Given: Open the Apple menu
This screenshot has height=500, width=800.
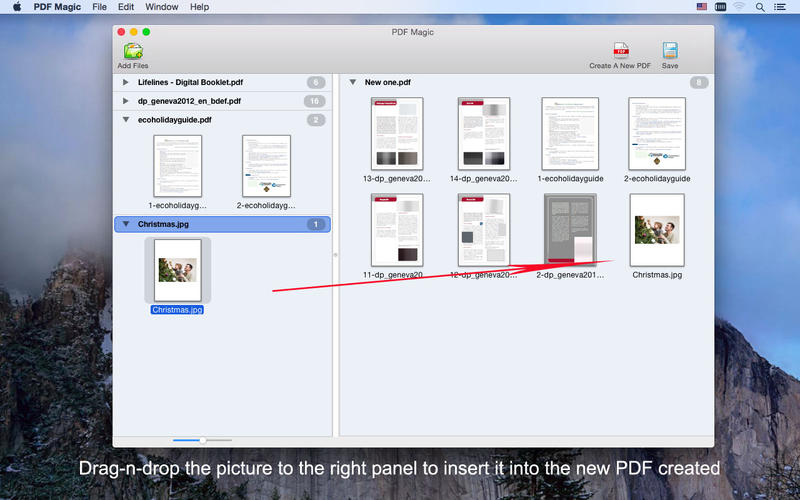Looking at the screenshot, I should (x=17, y=7).
